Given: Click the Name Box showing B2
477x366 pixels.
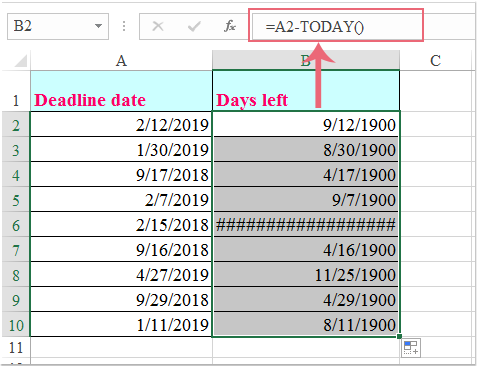Looking at the screenshot, I should pos(58,26).
